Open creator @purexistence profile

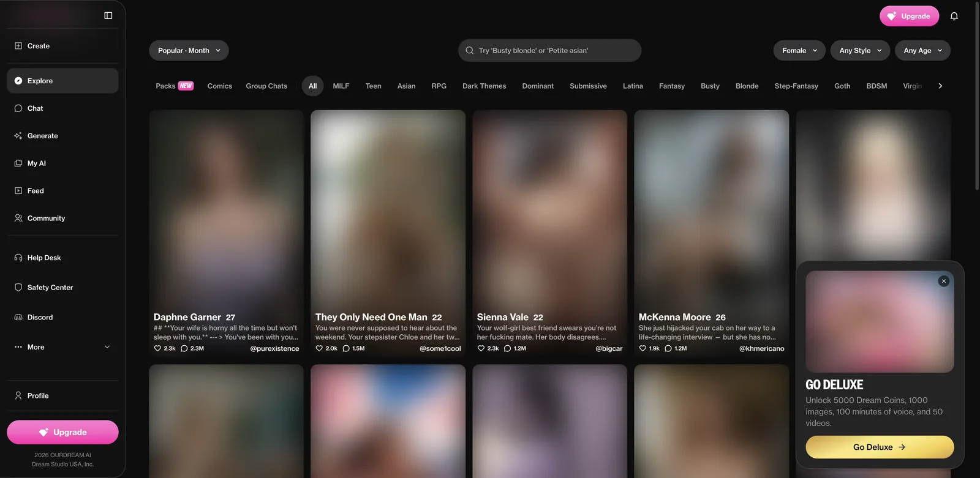274,349
